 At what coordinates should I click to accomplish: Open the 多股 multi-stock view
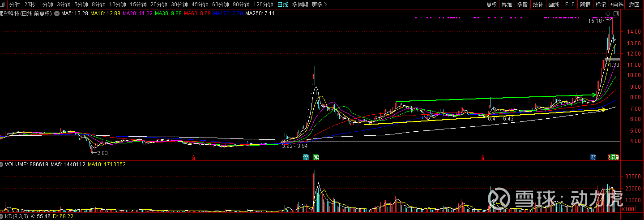pyautogui.click(x=522, y=4)
